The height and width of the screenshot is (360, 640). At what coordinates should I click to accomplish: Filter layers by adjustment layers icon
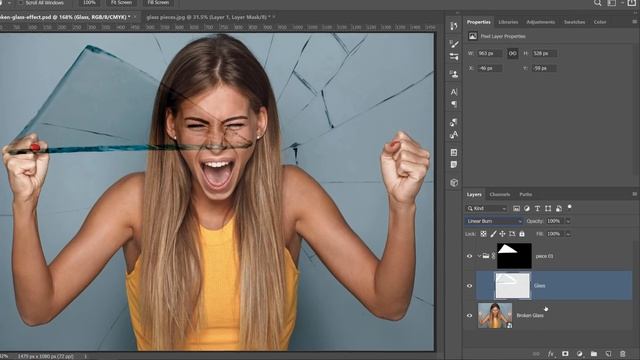click(x=527, y=209)
